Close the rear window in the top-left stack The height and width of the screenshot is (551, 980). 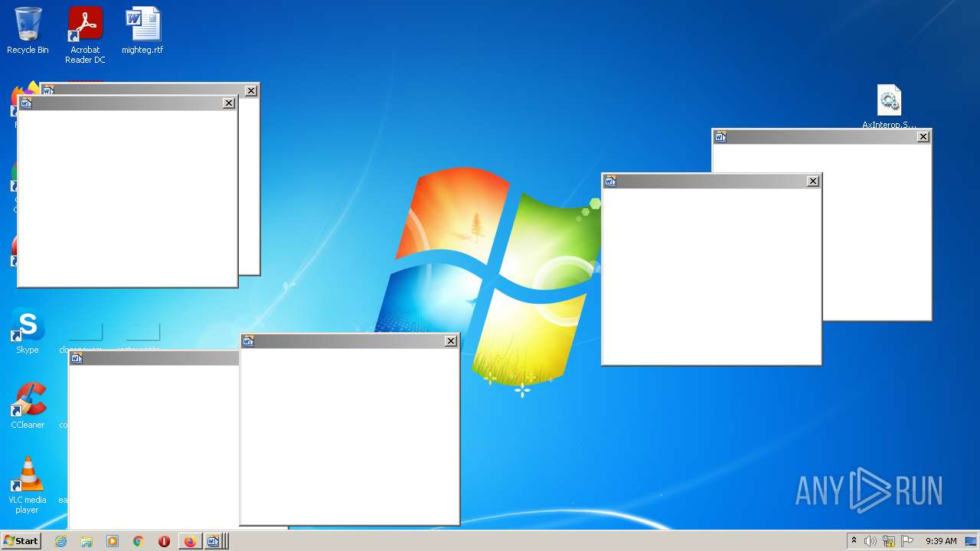coord(251,90)
